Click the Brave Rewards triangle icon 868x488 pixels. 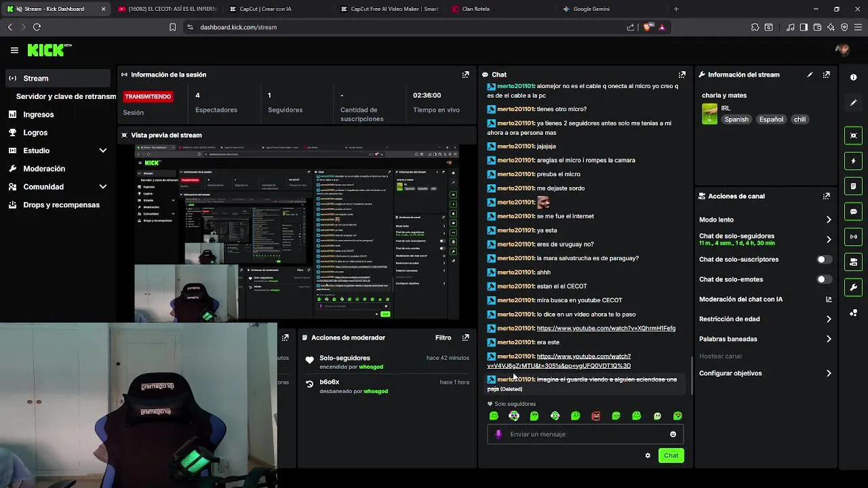(662, 27)
